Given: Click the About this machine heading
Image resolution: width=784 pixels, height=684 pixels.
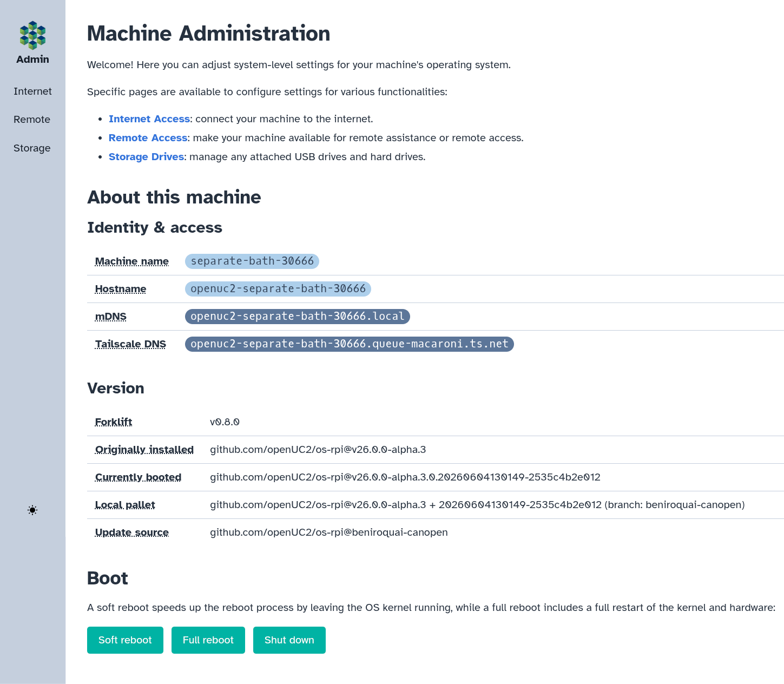Looking at the screenshot, I should 174,198.
